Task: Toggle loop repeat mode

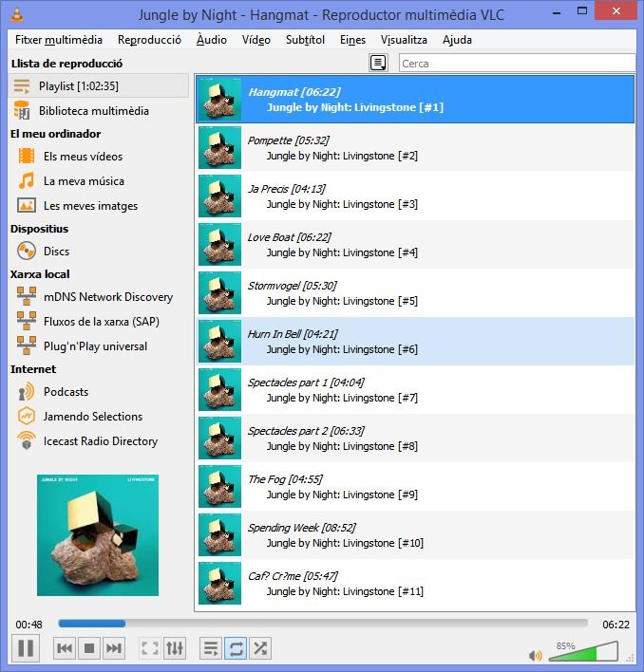Action: pyautogui.click(x=236, y=648)
